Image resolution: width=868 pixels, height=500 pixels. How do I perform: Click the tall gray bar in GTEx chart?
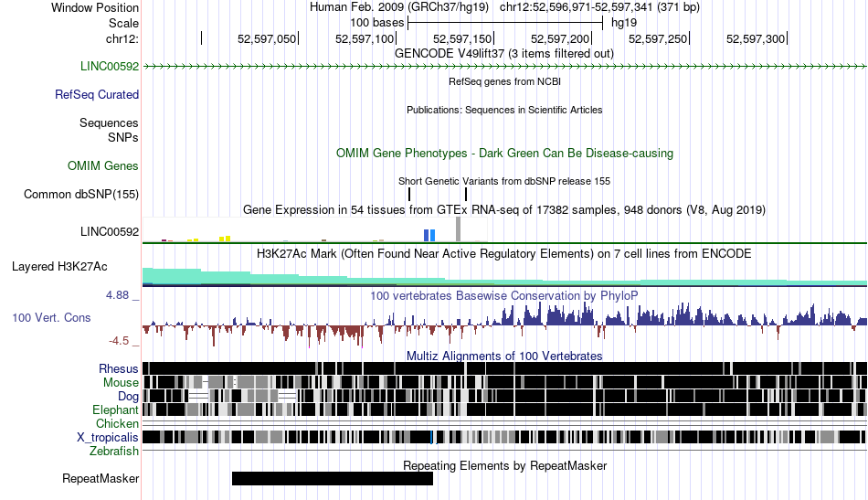click(458, 229)
